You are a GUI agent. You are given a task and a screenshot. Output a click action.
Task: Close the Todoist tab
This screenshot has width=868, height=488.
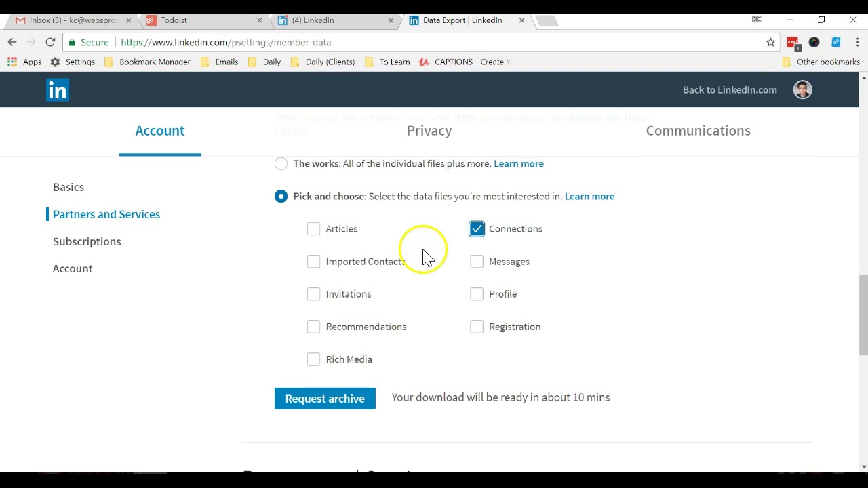click(x=259, y=20)
